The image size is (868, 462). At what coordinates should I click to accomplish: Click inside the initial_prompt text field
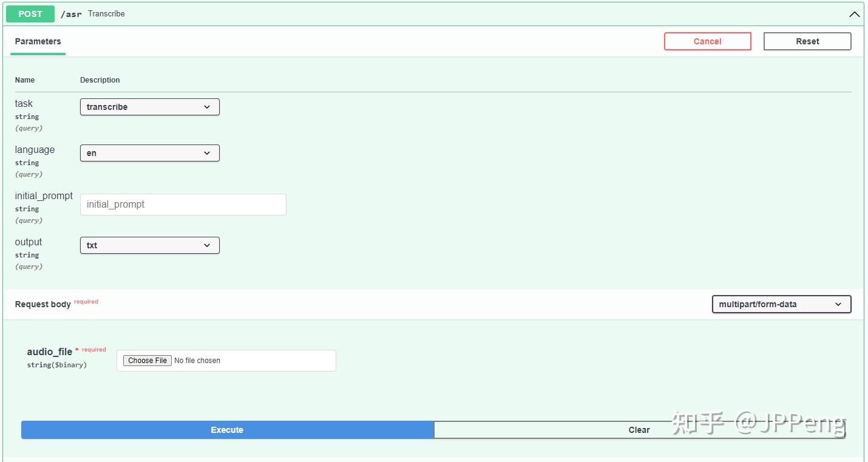[x=183, y=205]
